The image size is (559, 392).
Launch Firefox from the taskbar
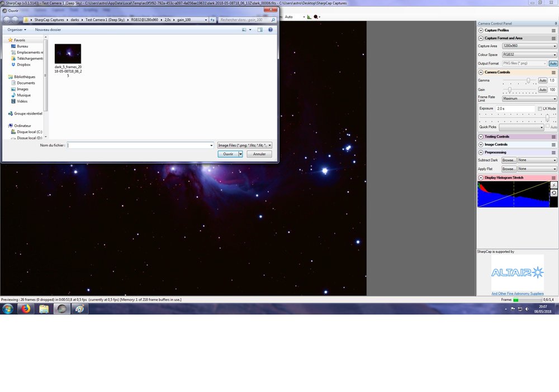[x=26, y=309]
